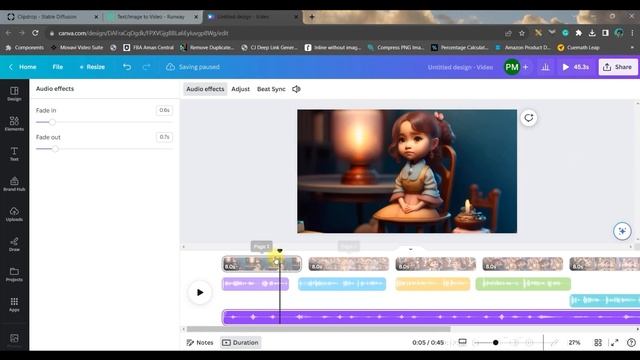Undo the last action
Image resolution: width=640 pixels, height=360 pixels.
tap(127, 67)
